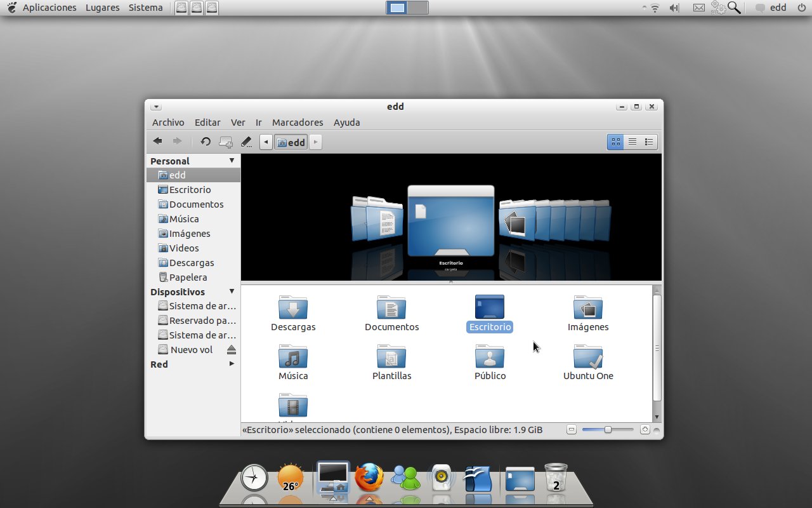Toggle location edit pencil icon
The height and width of the screenshot is (508, 812).
pyautogui.click(x=246, y=142)
